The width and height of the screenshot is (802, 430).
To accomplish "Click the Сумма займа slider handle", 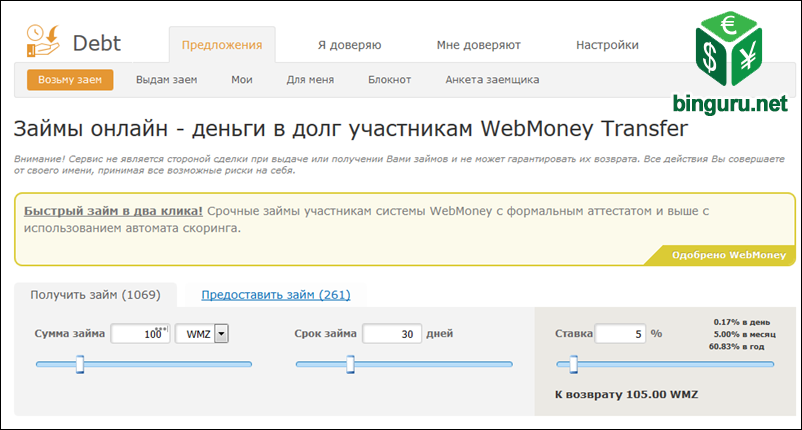I will click(80, 365).
